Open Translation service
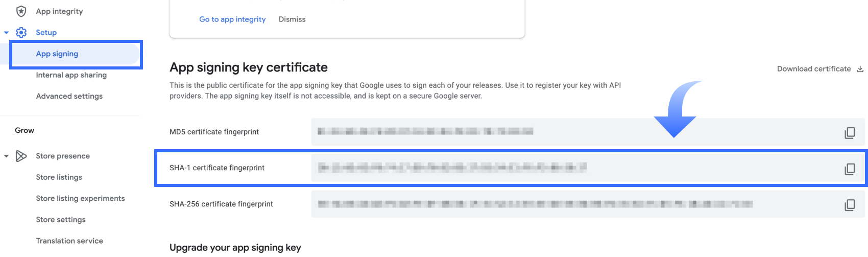 click(x=69, y=241)
